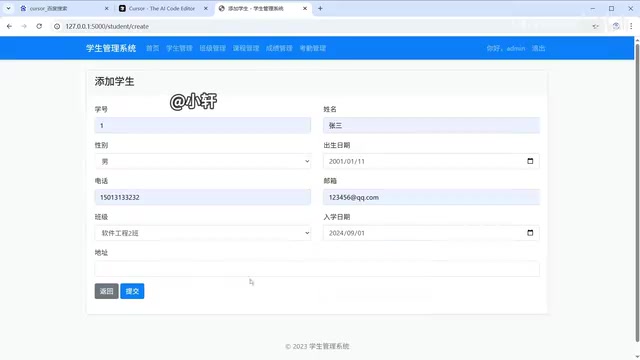Click the page vertical scrollbar
Screen dimensions: 640x360
click(637, 192)
